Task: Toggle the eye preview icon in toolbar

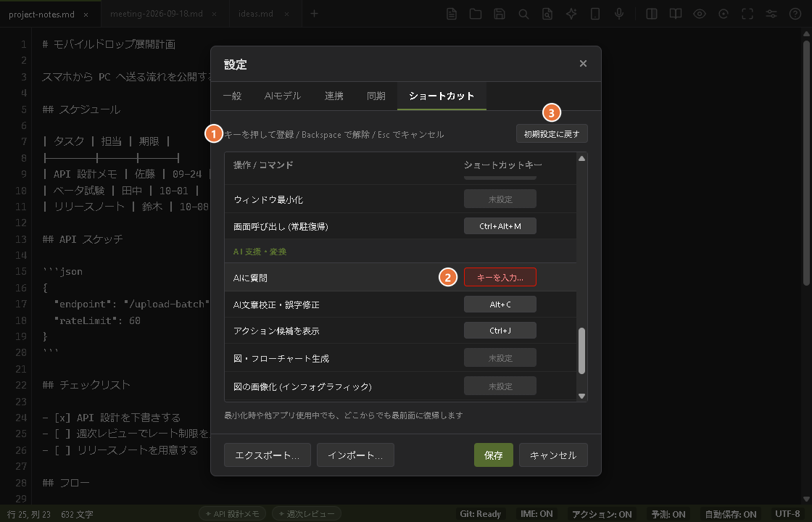Action: point(700,14)
